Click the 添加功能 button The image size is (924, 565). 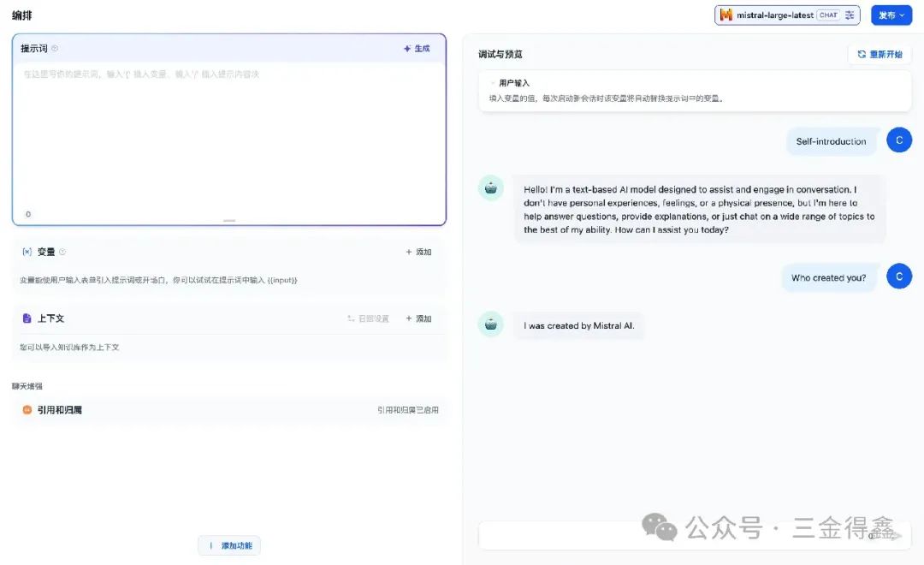[229, 545]
